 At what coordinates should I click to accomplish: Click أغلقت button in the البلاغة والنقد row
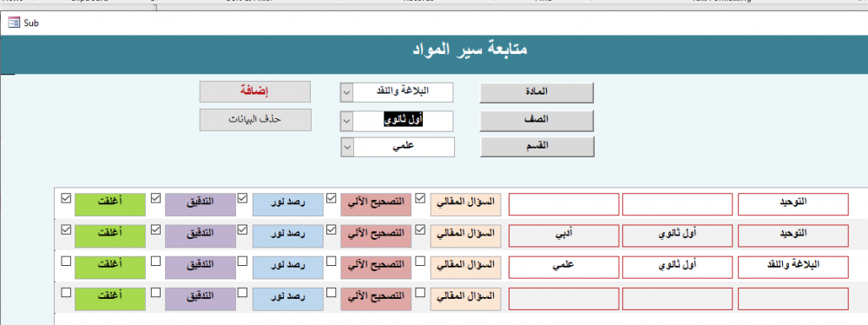110,268
